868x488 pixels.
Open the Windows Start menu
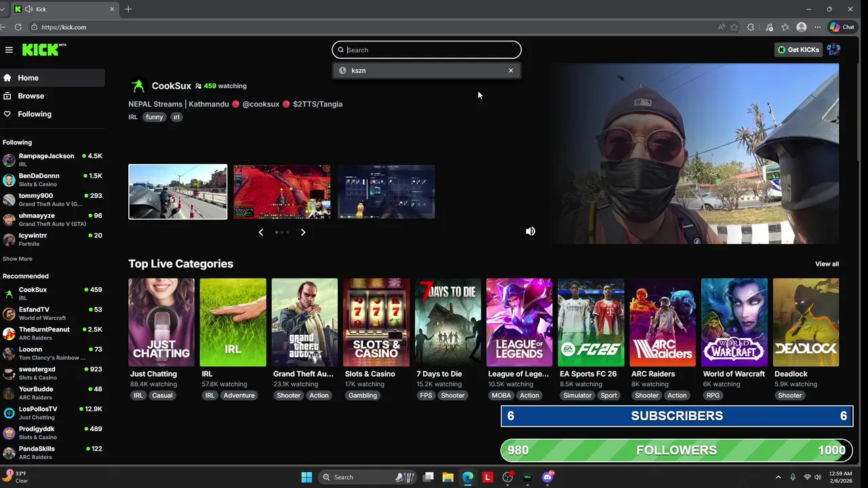[307, 477]
